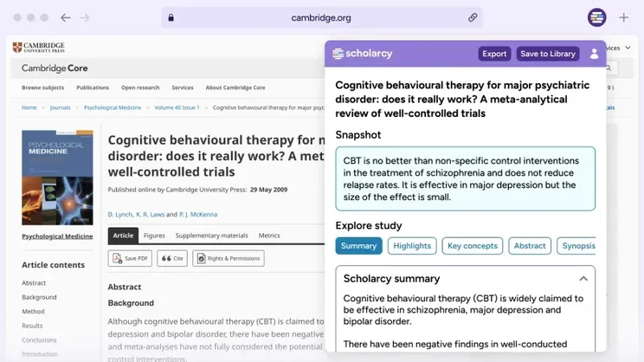Open author K. R. Laws link
Image resolution: width=644 pixels, height=362 pixels.
click(150, 215)
